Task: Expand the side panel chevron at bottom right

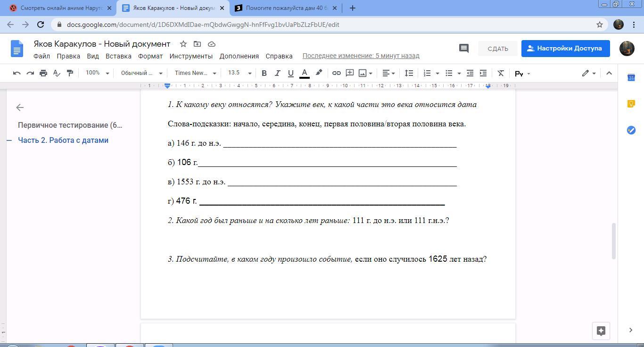Action: (631, 330)
